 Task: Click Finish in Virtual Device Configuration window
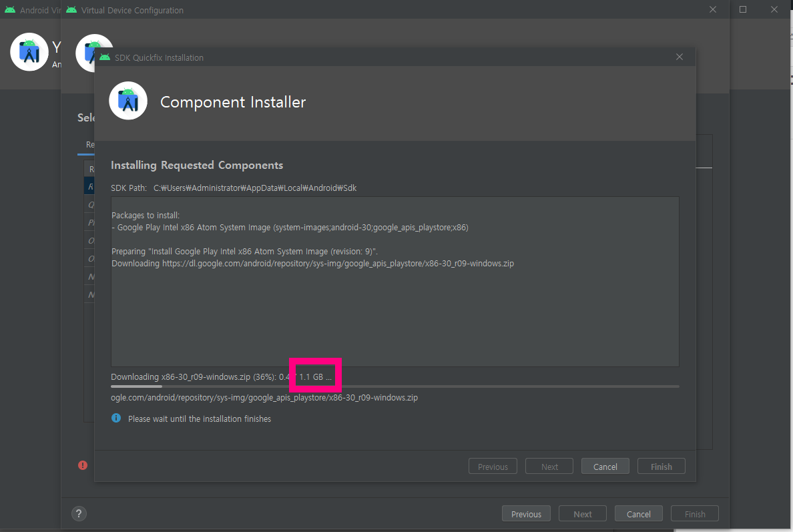click(694, 514)
